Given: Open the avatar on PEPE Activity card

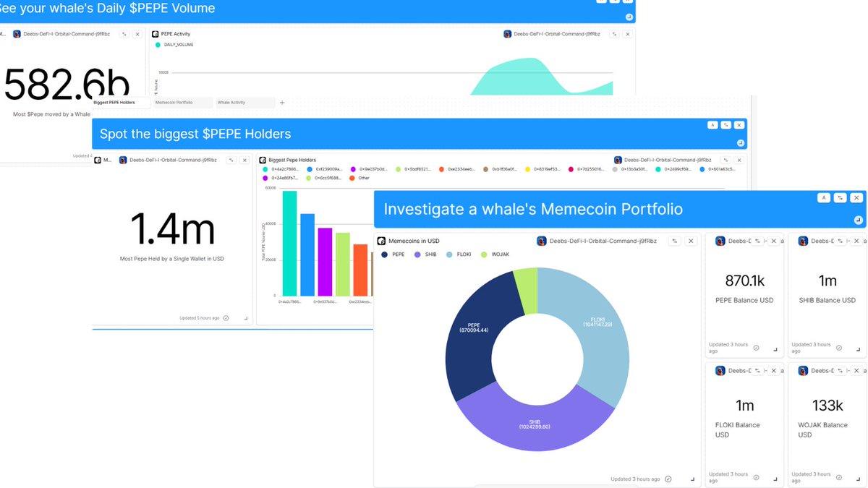Looking at the screenshot, I should pos(508,34).
